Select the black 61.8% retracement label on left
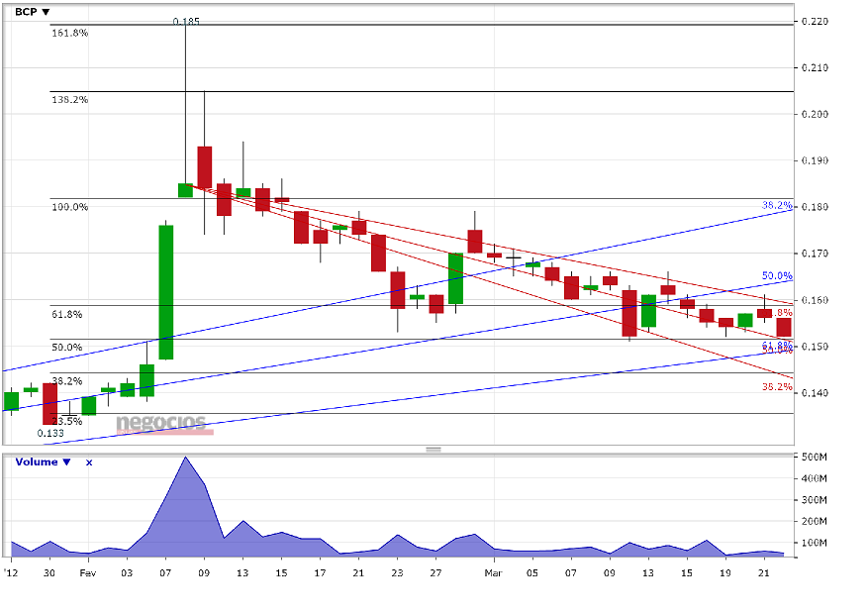The width and height of the screenshot is (868, 614). point(67,315)
